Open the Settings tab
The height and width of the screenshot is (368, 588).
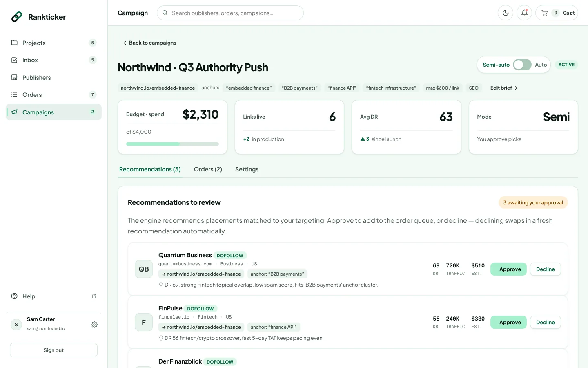(247, 169)
